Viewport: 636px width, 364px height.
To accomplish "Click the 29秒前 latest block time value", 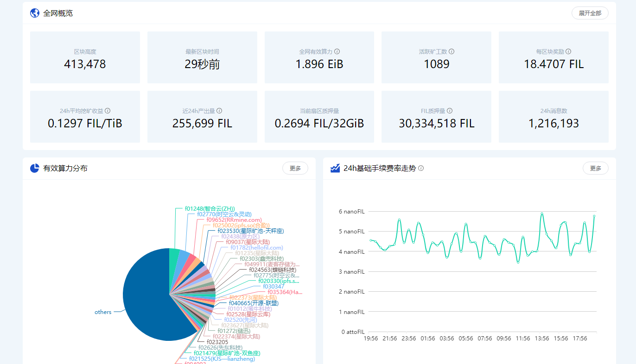I will click(202, 64).
